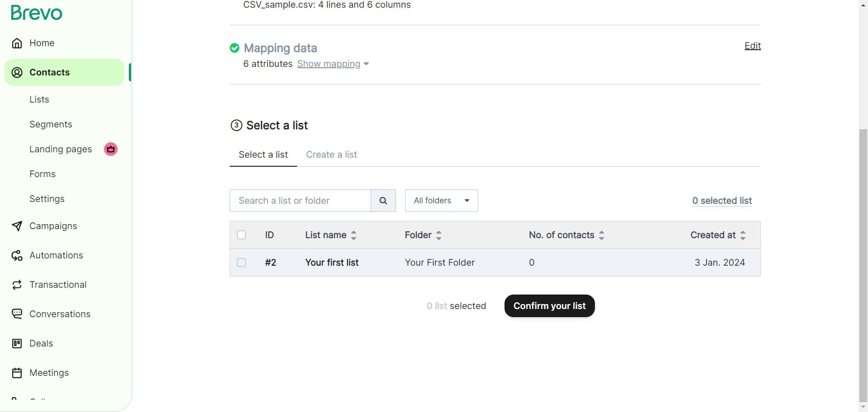The height and width of the screenshot is (412, 868).
Task: Click the Meetings calendar icon
Action: tap(17, 372)
